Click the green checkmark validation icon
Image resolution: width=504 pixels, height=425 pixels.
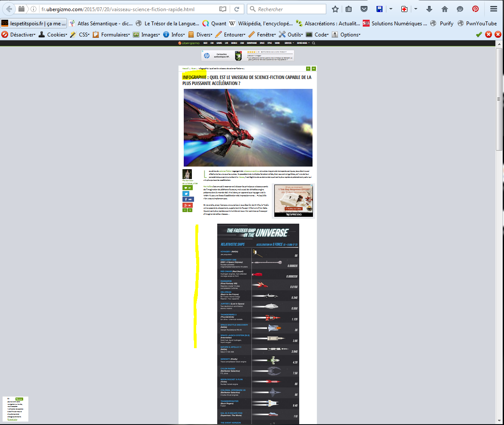point(479,34)
